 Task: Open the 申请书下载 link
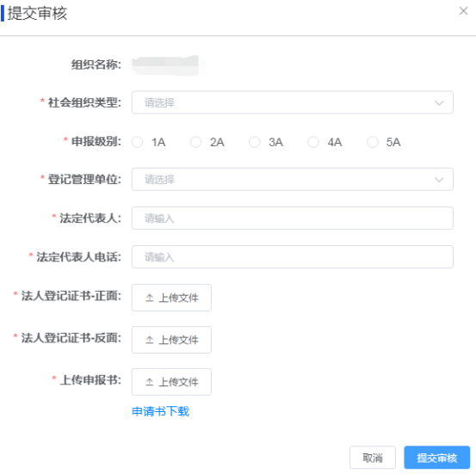click(x=161, y=411)
